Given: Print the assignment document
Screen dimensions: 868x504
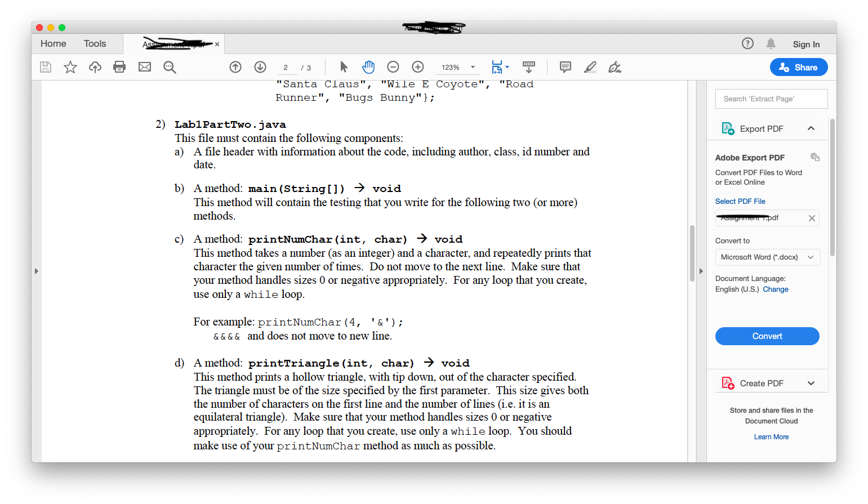Looking at the screenshot, I should click(x=119, y=66).
